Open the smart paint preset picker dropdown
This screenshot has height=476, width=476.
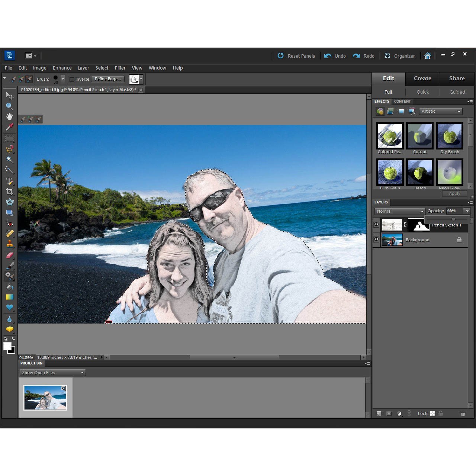pos(141,79)
